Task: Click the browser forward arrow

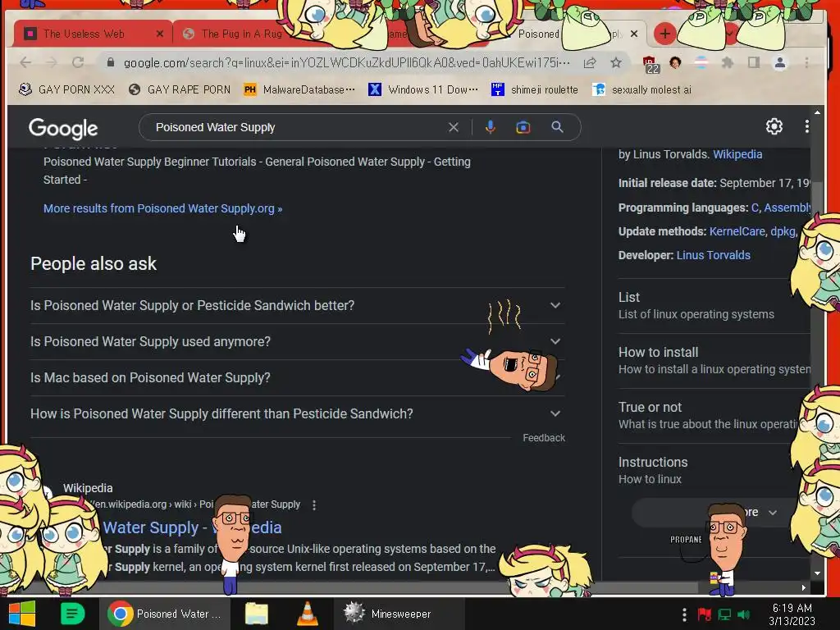Action: (52, 62)
